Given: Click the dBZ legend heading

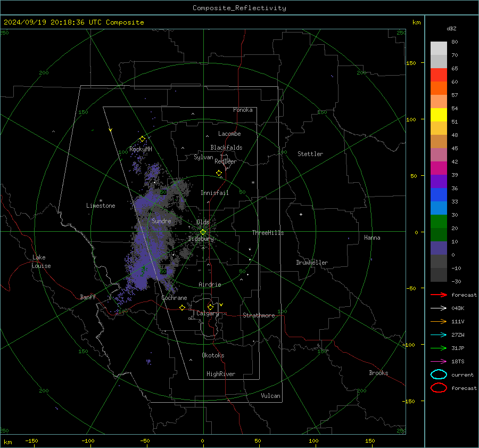Looking at the screenshot, I should (x=451, y=28).
